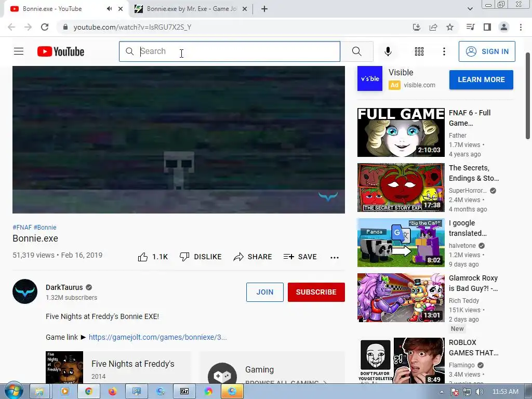
Task: Close the Game Jolt tab
Action: [245, 9]
